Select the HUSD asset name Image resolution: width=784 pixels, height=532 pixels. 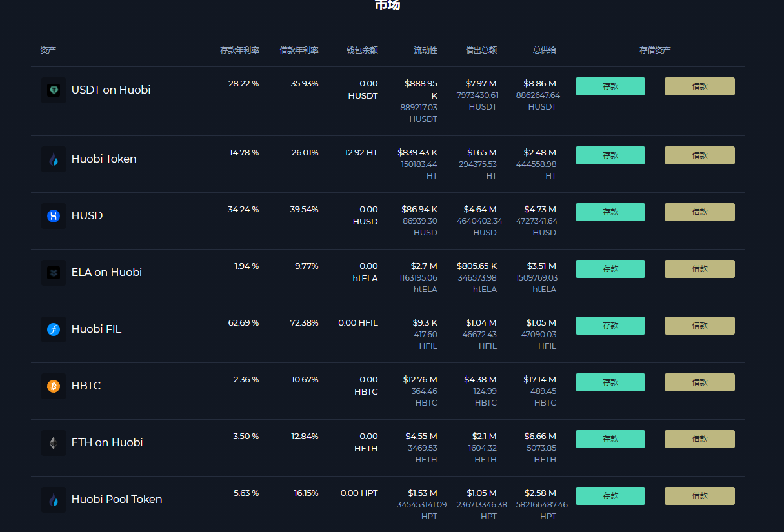87,215
